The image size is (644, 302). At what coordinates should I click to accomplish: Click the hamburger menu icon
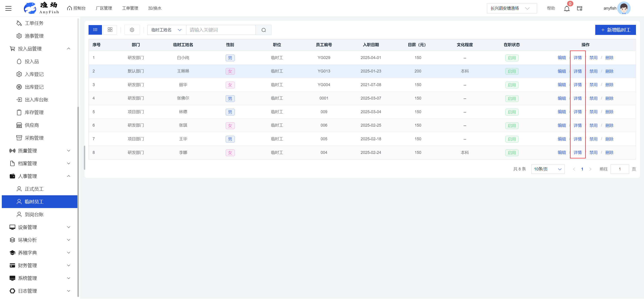[x=8, y=8]
